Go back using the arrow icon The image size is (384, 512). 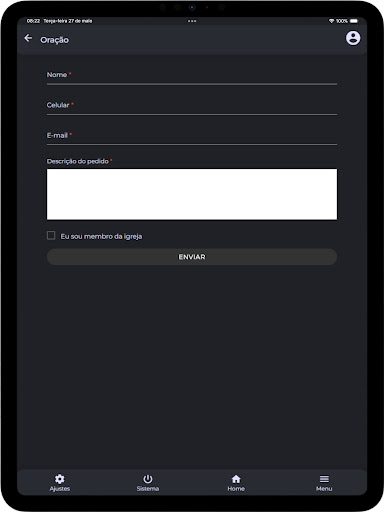[x=28, y=38]
